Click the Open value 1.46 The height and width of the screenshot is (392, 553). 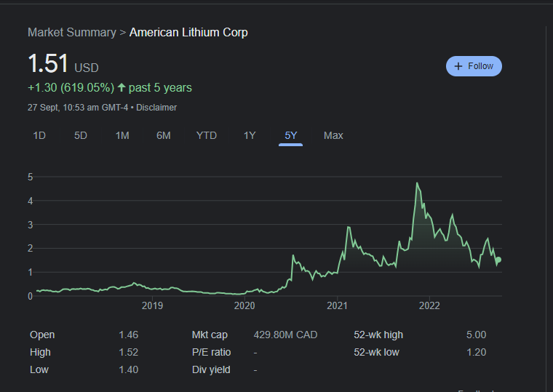(x=128, y=335)
